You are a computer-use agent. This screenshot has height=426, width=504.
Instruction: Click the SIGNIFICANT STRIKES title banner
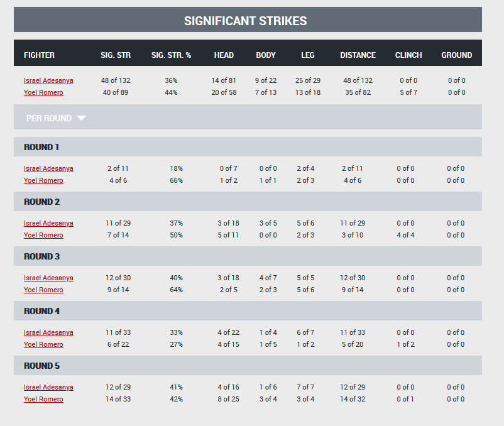248,19
